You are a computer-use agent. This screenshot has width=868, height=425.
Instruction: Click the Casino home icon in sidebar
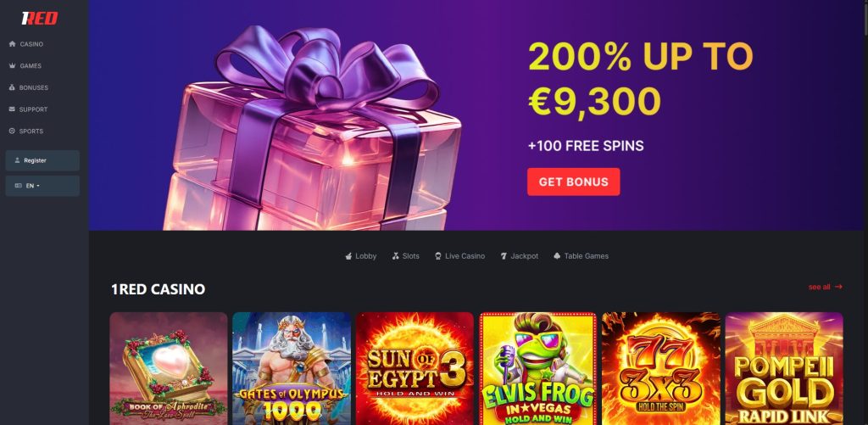click(12, 44)
